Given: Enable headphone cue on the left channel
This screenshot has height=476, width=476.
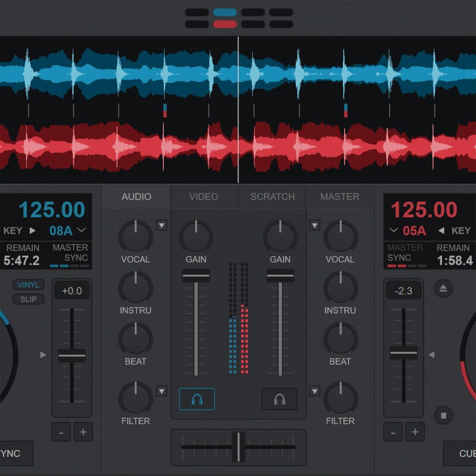Looking at the screenshot, I should [x=196, y=399].
